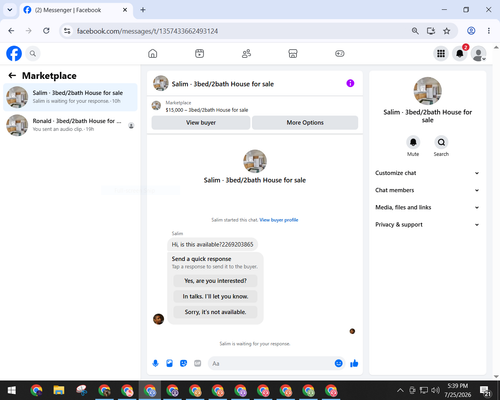Click the back arrow beside Marketplace
Viewport: 500px width, 400px height.
(x=12, y=76)
